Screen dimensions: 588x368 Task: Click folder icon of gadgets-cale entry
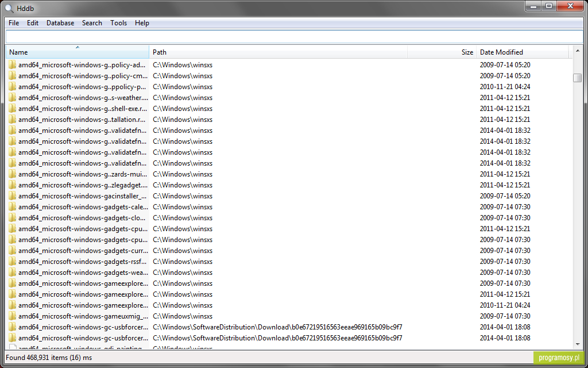(x=13, y=207)
